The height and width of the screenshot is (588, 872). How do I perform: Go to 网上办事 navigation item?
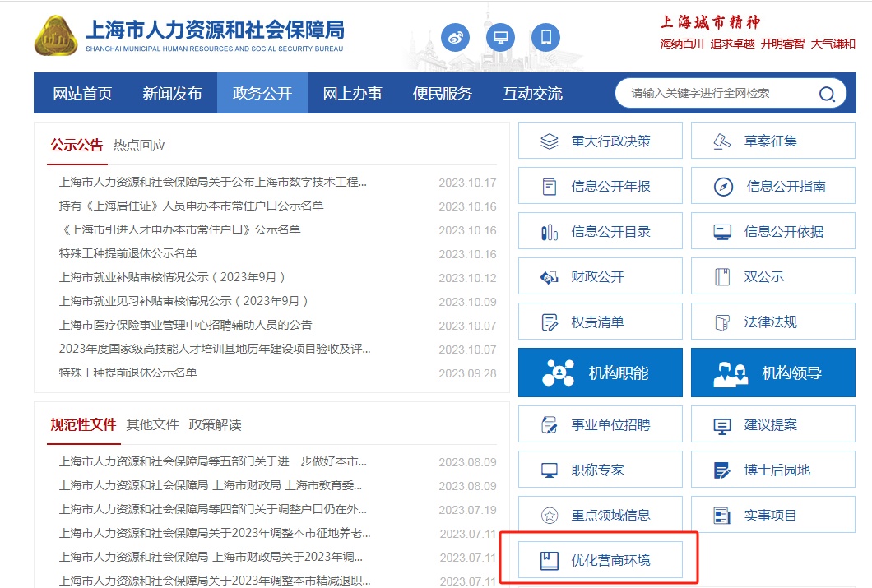[352, 93]
